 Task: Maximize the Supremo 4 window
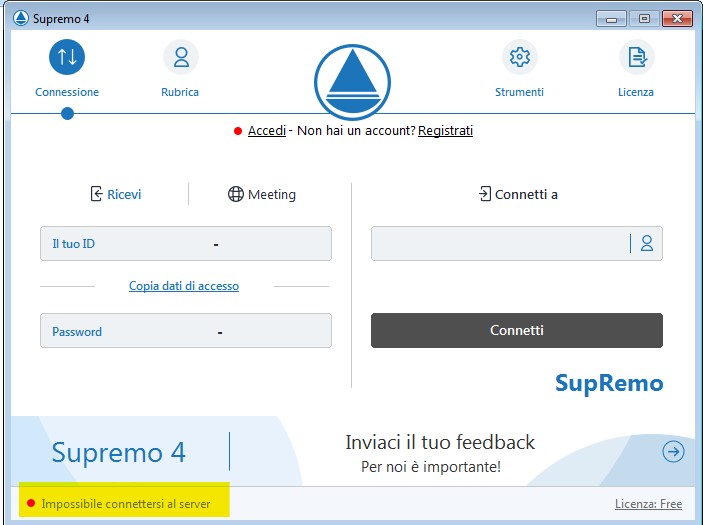pyautogui.click(x=644, y=19)
